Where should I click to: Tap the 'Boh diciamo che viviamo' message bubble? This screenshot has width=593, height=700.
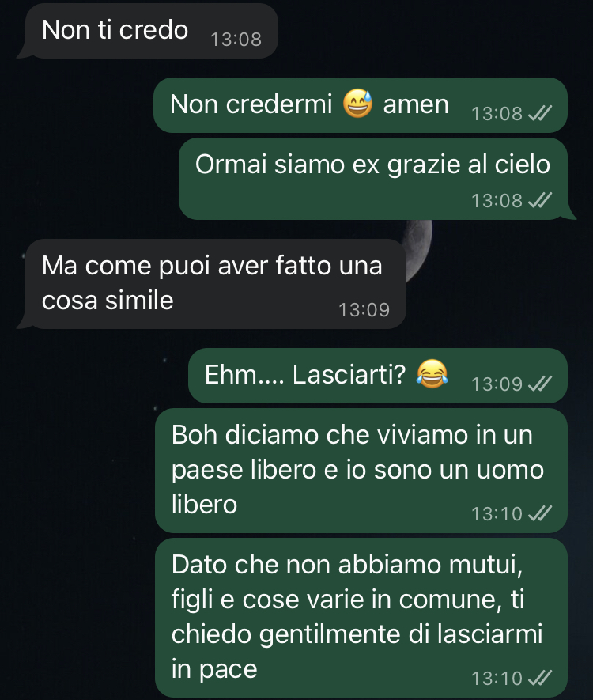(x=361, y=470)
